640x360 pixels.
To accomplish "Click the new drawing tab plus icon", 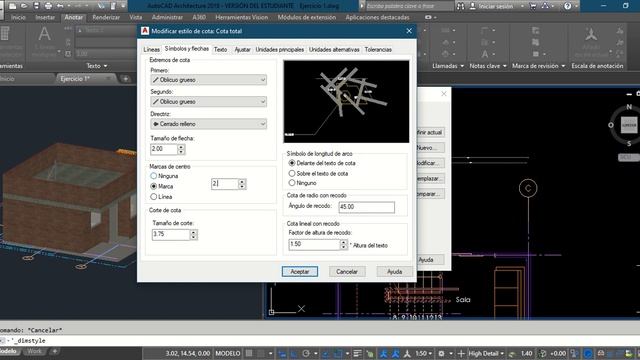I will [x=126, y=78].
